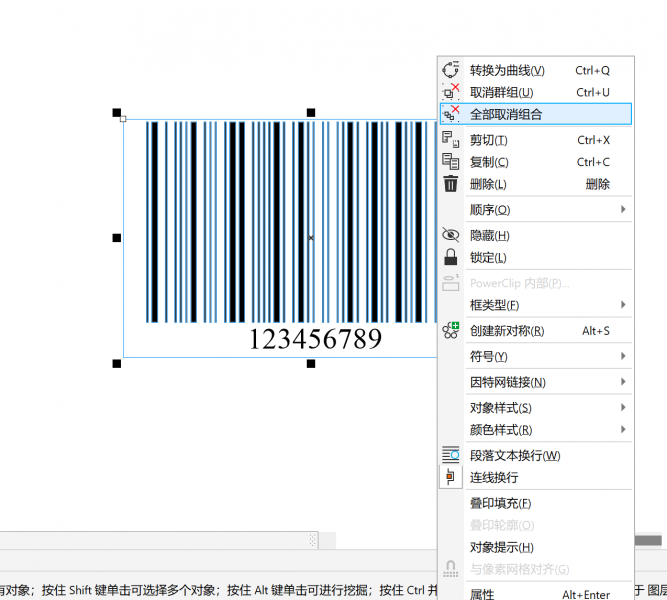Viewport: 667px width, 600px height.
Task: Select 隐藏 to hide the object
Action: tap(536, 235)
